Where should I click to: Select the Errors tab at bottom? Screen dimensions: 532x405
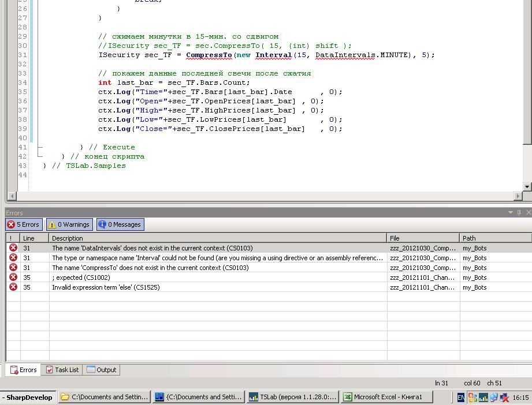point(23,370)
